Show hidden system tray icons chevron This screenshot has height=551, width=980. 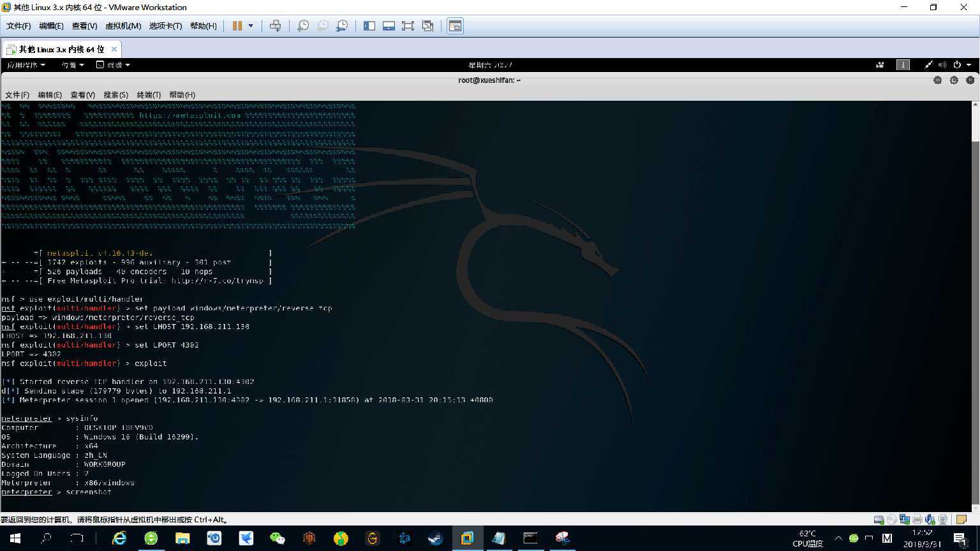(838, 538)
